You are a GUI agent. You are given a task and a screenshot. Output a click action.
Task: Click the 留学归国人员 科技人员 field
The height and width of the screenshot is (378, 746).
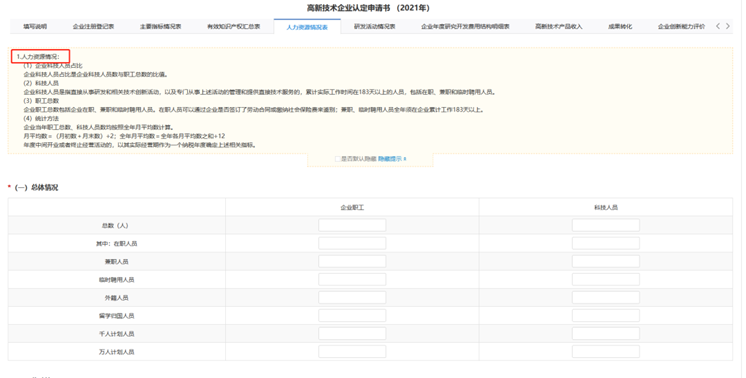[x=606, y=315]
